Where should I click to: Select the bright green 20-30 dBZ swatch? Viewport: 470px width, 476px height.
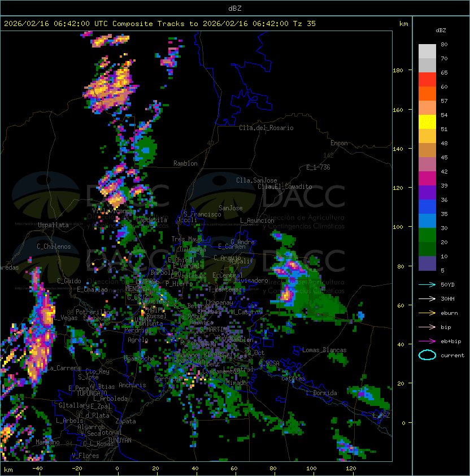click(427, 235)
